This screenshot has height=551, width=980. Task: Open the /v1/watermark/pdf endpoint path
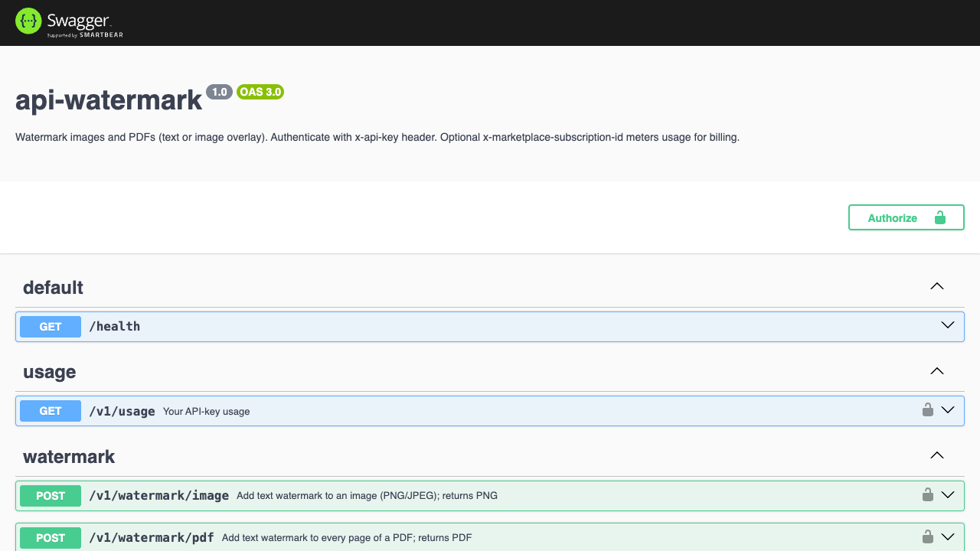[152, 538]
